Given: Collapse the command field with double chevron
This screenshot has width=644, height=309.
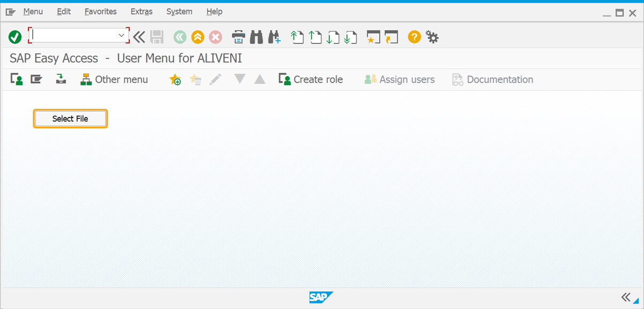Looking at the screenshot, I should point(140,36).
